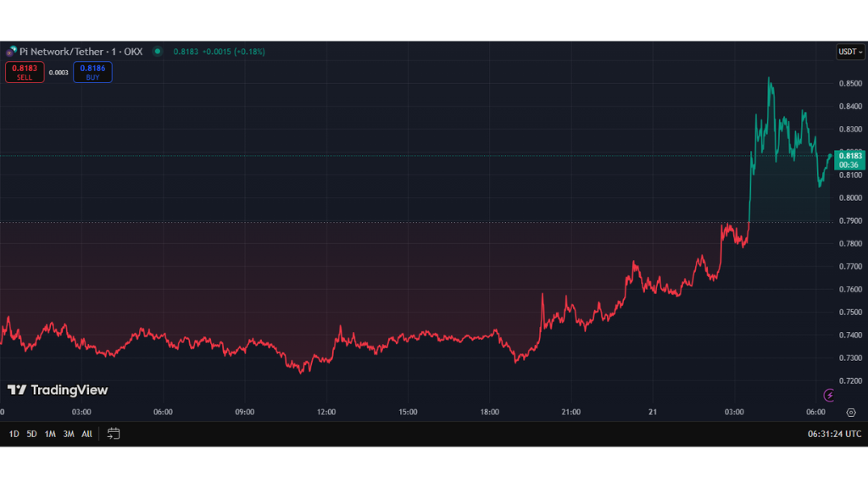Click the current price label 0.8183
The image size is (868, 488).
[x=849, y=160]
